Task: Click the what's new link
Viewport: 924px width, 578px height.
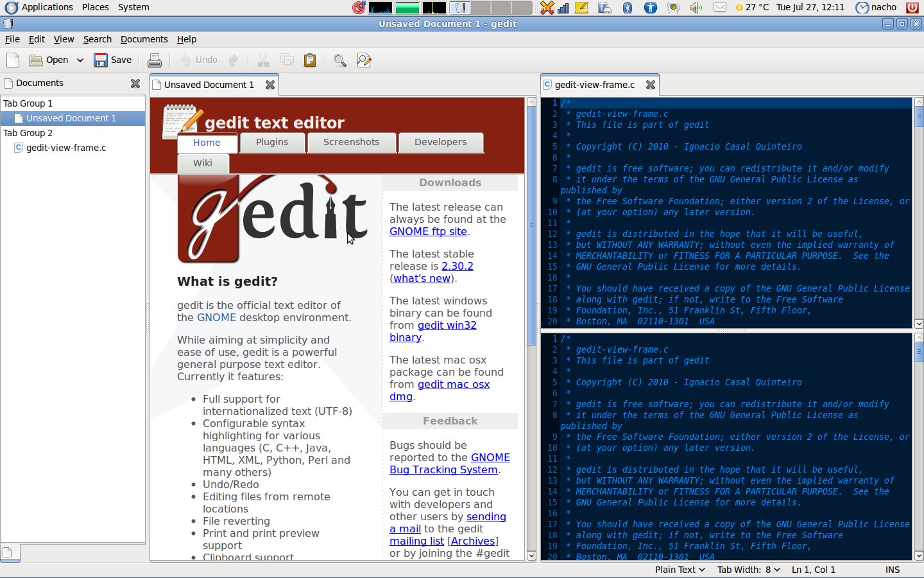Action: point(422,278)
